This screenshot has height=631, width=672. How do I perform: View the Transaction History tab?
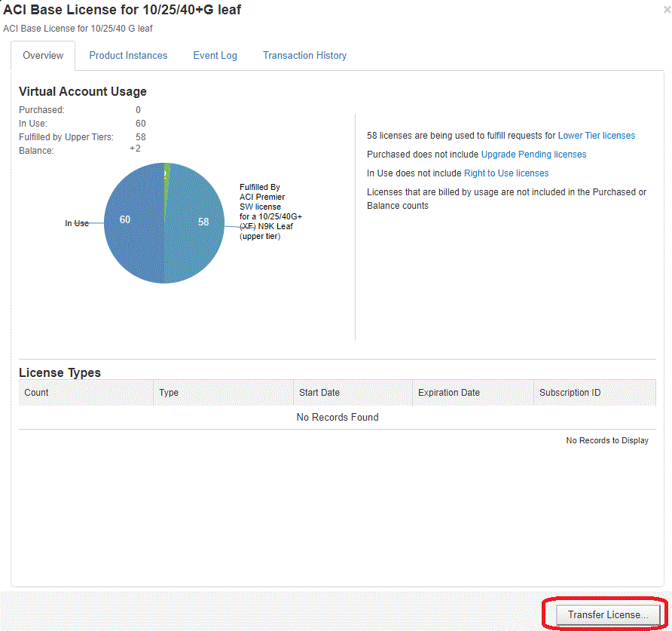304,55
